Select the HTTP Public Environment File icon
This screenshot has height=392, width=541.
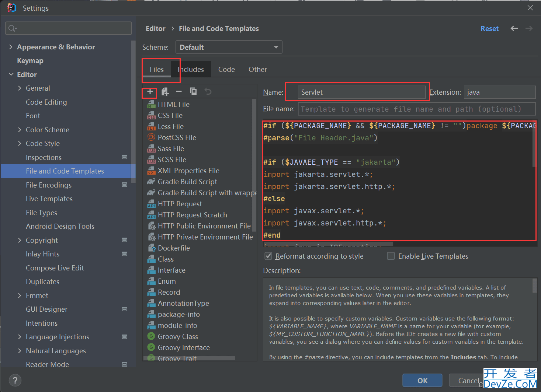click(151, 226)
